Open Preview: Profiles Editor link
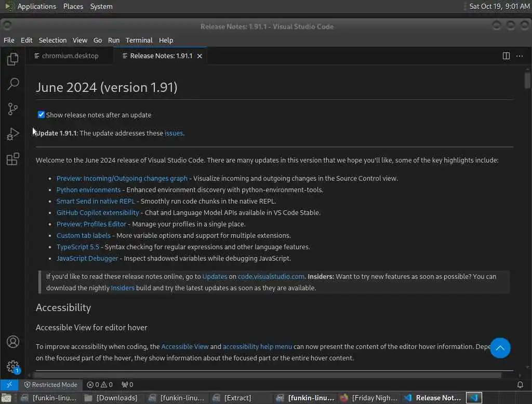The width and height of the screenshot is (532, 404). pos(91,224)
